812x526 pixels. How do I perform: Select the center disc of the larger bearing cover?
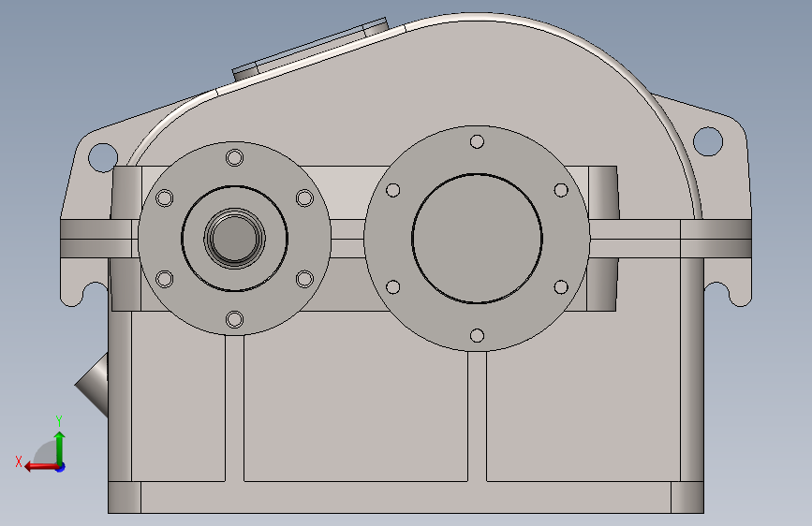(477, 239)
